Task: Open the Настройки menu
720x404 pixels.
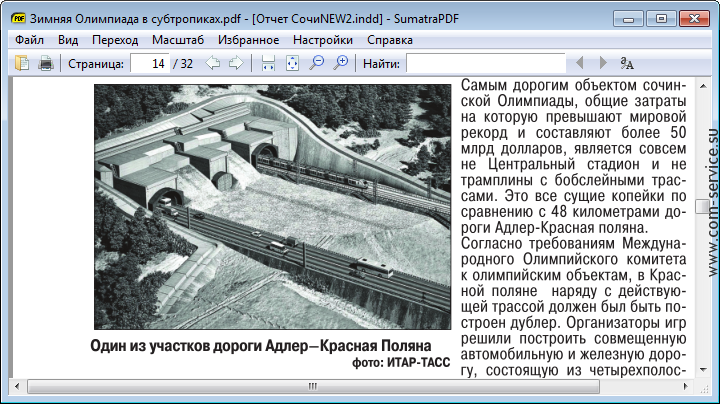Action: tap(323, 40)
